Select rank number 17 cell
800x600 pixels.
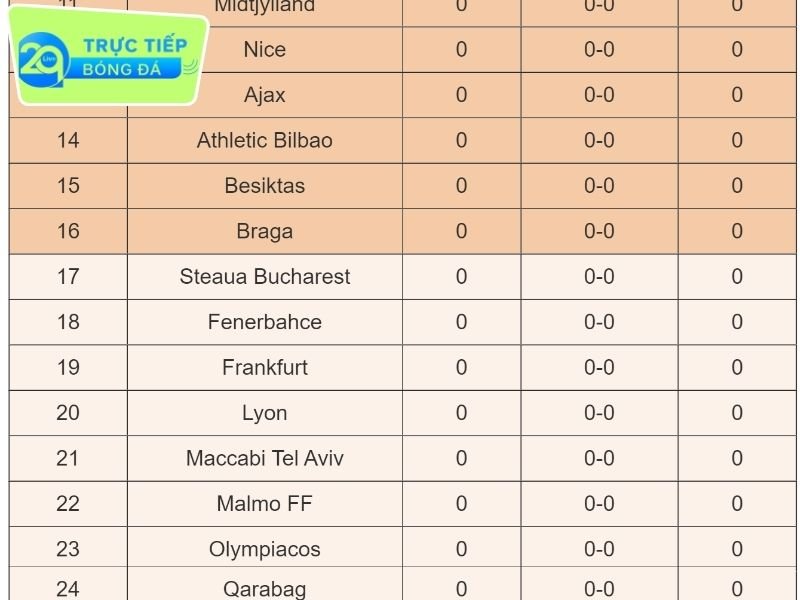[x=68, y=277]
